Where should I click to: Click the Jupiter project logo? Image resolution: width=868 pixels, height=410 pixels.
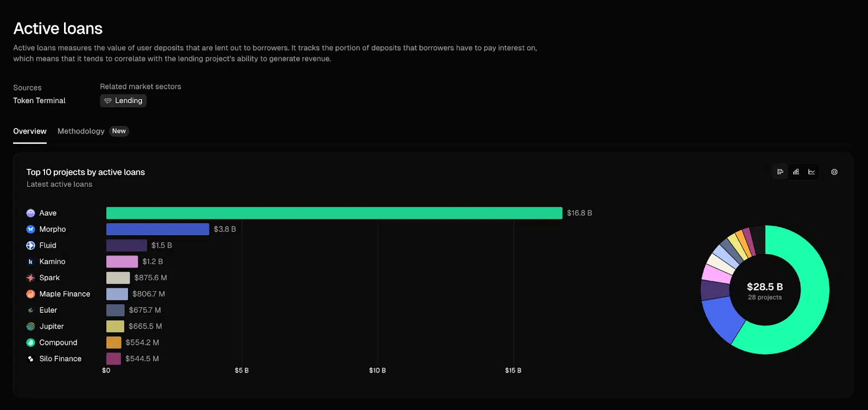(31, 326)
